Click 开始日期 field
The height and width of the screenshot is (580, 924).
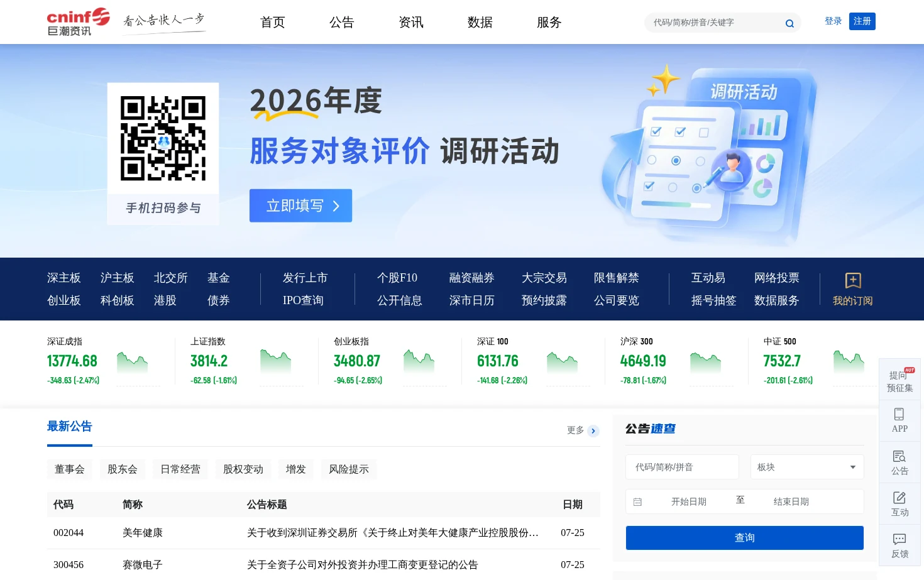coord(689,502)
